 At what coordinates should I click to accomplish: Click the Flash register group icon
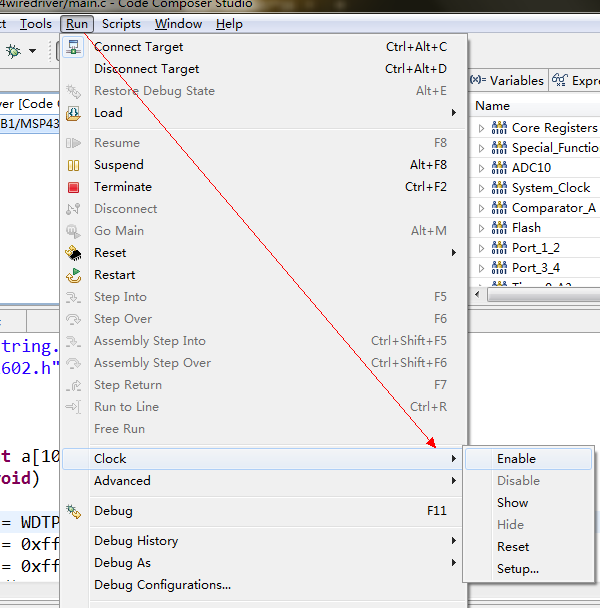(x=499, y=228)
